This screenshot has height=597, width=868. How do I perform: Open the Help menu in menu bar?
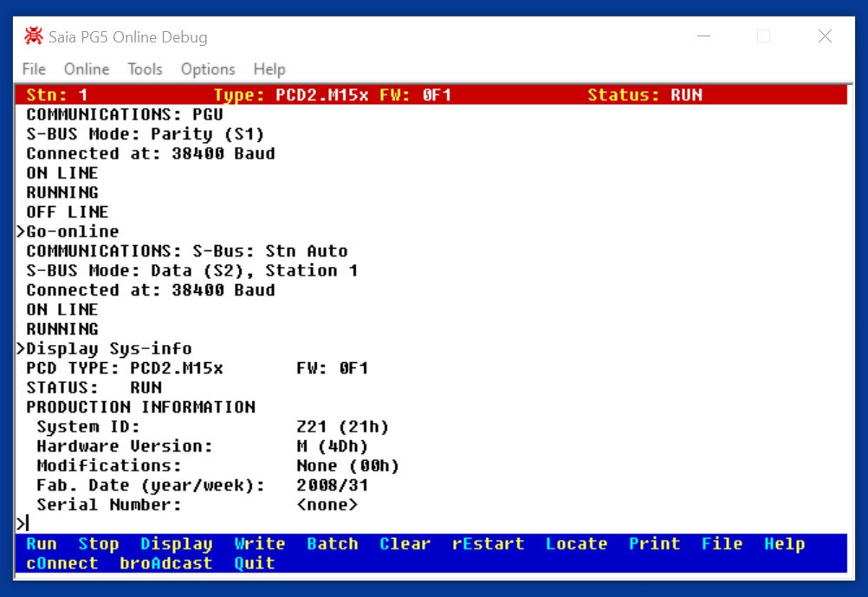pyautogui.click(x=269, y=69)
